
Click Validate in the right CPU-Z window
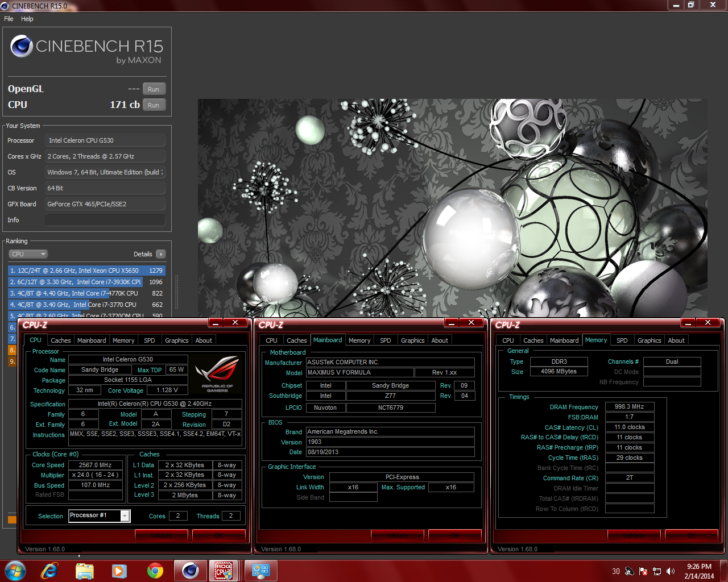tap(634, 535)
